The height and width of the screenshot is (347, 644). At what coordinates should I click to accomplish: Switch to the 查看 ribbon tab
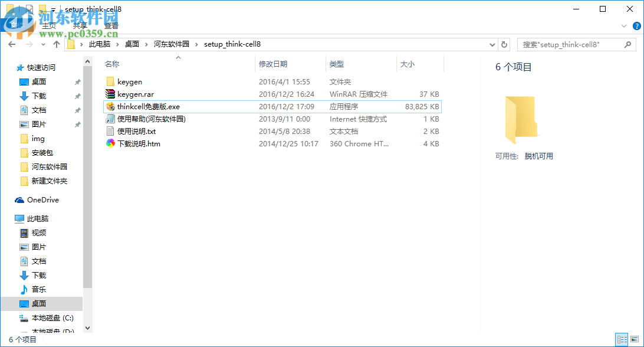tap(111, 26)
